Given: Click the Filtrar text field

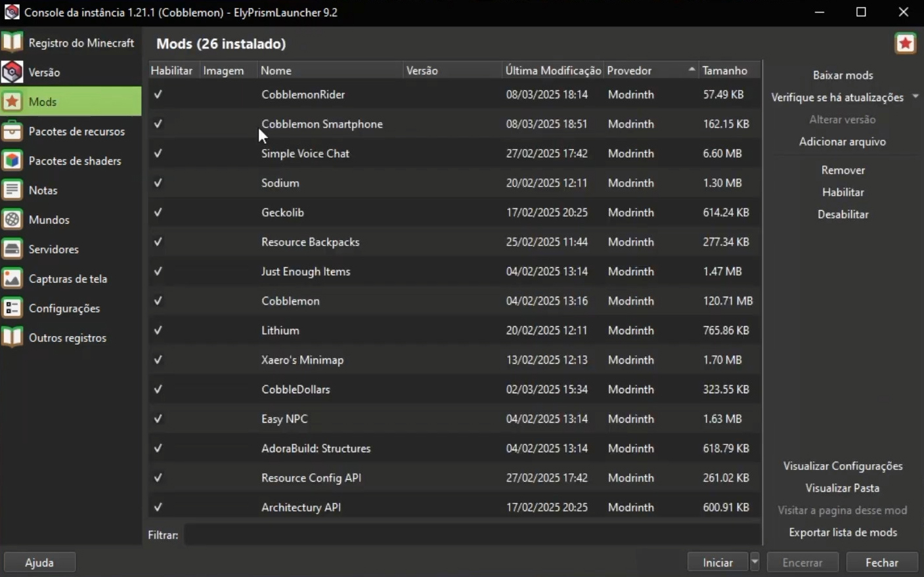Looking at the screenshot, I should point(472,535).
